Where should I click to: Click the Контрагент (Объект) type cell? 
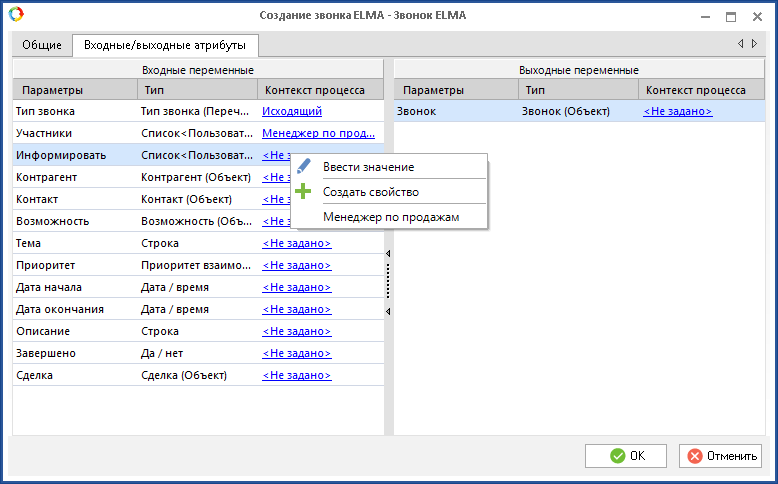coord(196,177)
